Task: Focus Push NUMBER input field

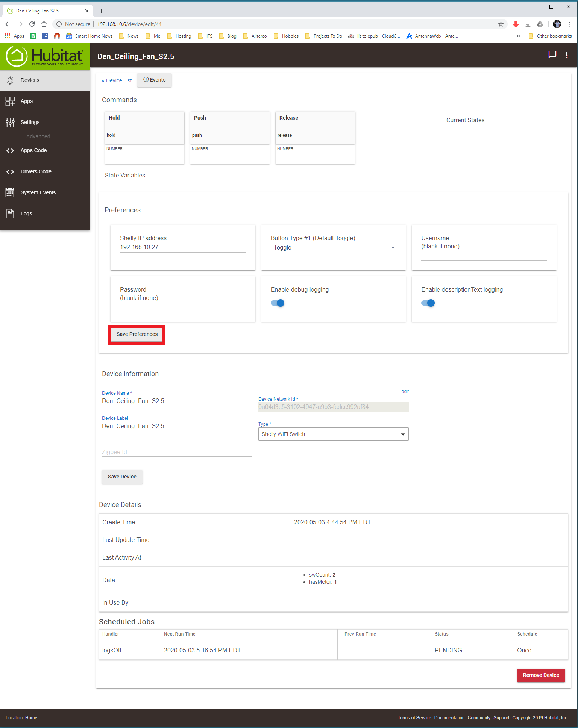Action: (228, 157)
